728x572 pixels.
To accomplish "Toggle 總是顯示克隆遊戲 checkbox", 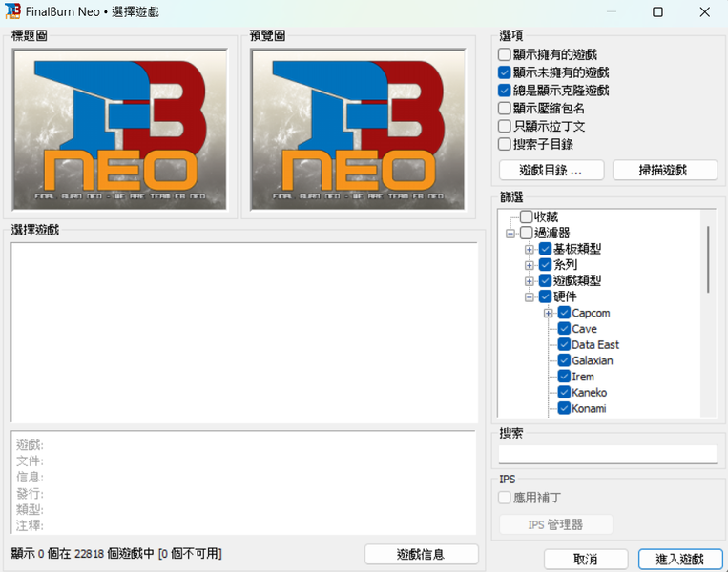I will [504, 91].
